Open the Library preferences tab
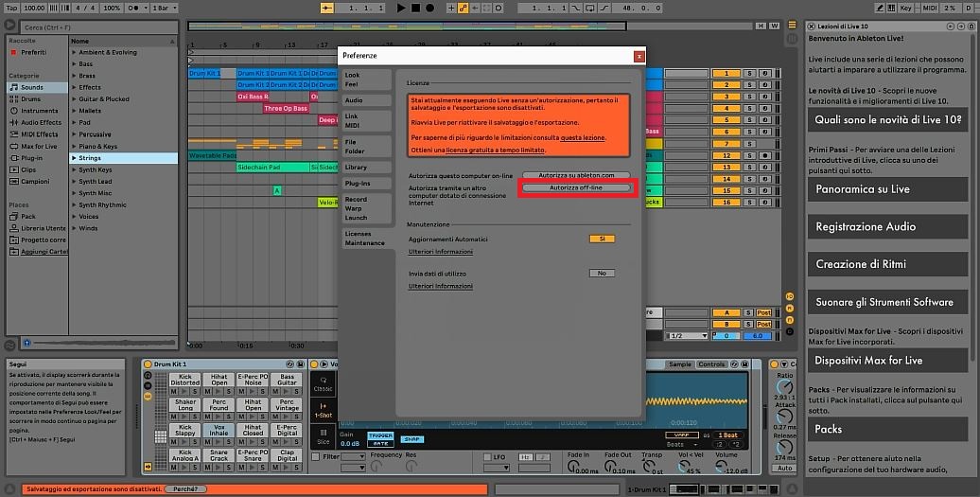The image size is (980, 497). (367, 168)
